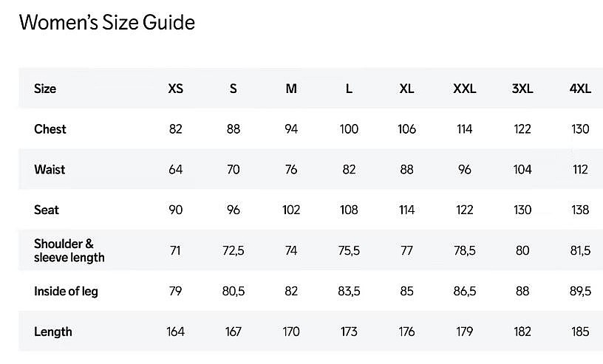Select the Seat row label

click(x=47, y=210)
